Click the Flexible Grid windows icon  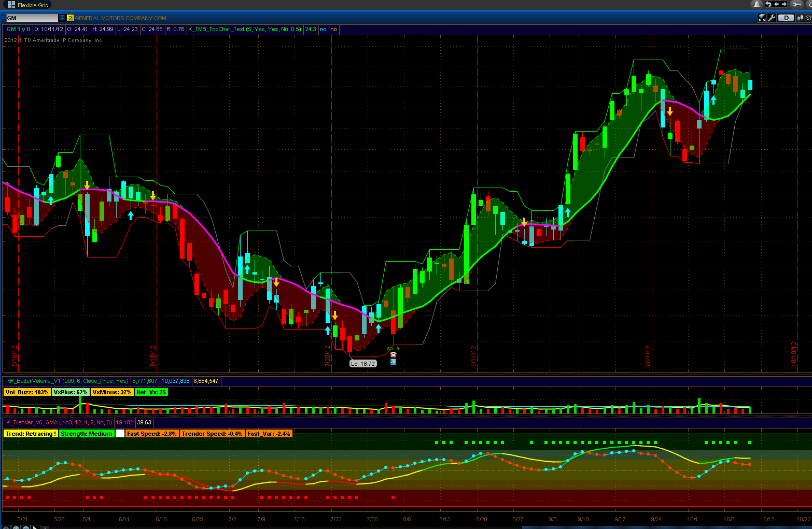pos(11,5)
